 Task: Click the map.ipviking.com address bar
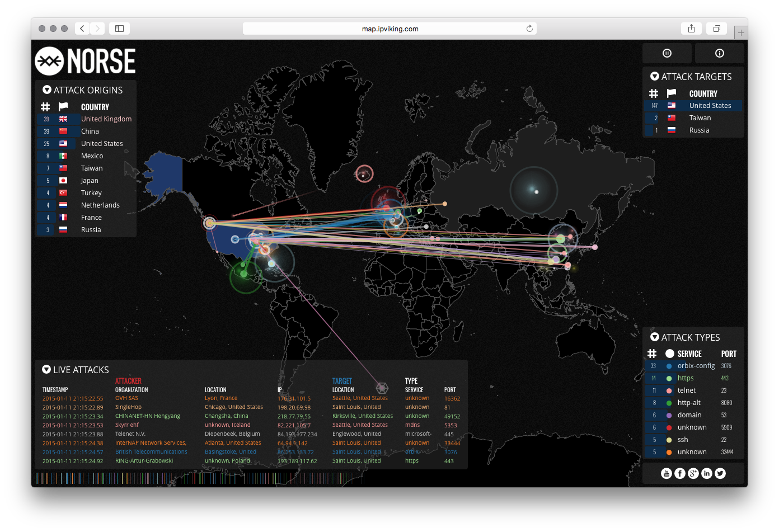pos(389,29)
